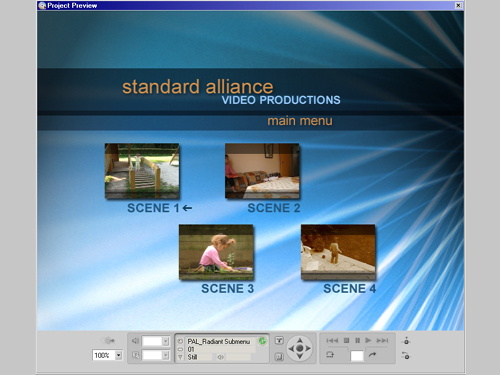Skip to the next chapter

click(382, 340)
